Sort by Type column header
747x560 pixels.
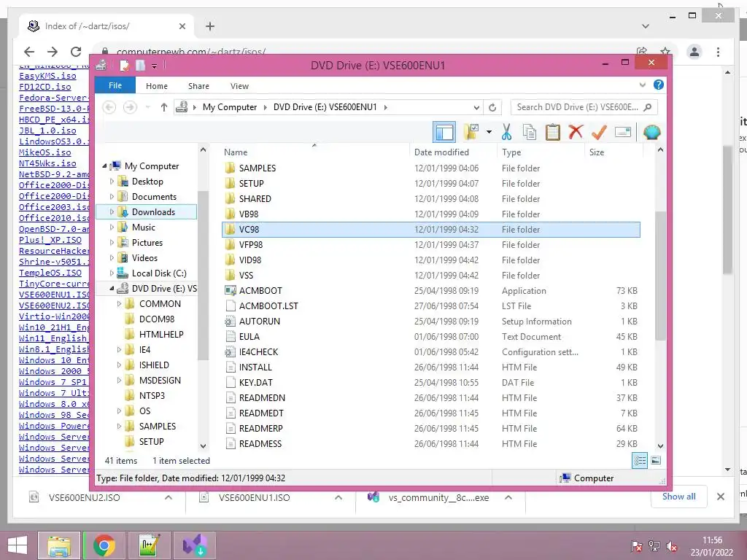click(541, 152)
